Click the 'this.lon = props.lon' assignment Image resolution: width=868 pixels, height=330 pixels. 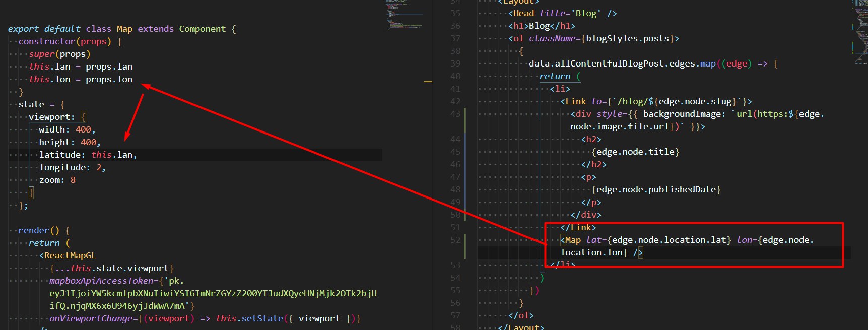pyautogui.click(x=81, y=79)
